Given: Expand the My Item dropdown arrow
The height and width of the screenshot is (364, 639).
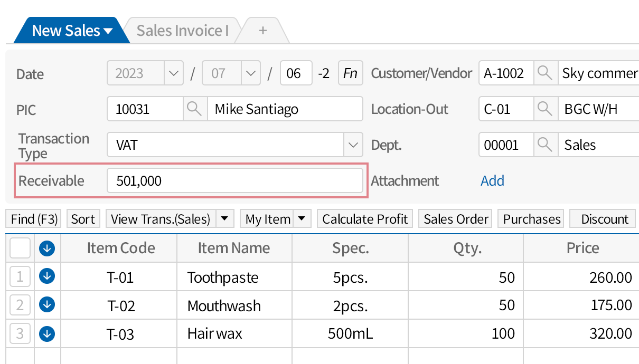Looking at the screenshot, I should pos(302,218).
